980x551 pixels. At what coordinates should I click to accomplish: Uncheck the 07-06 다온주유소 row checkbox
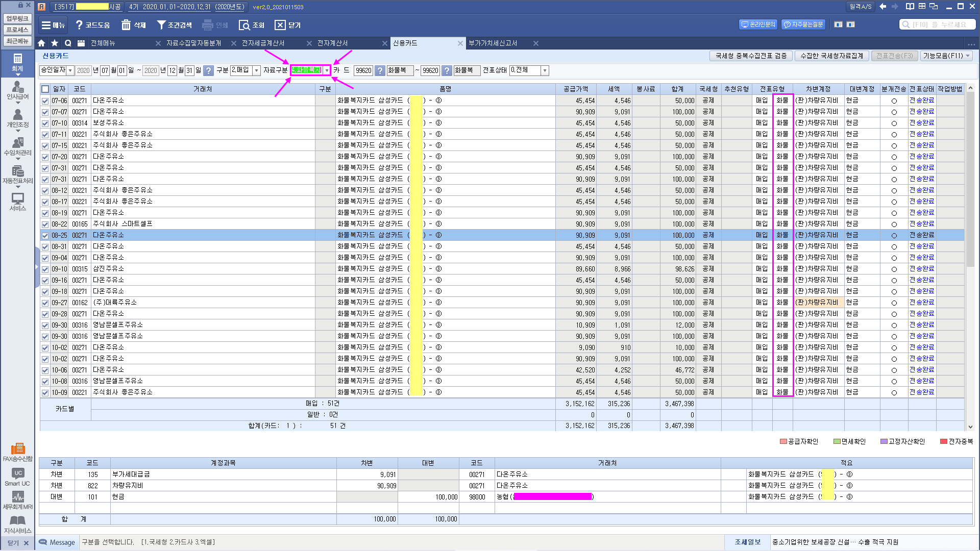45,101
